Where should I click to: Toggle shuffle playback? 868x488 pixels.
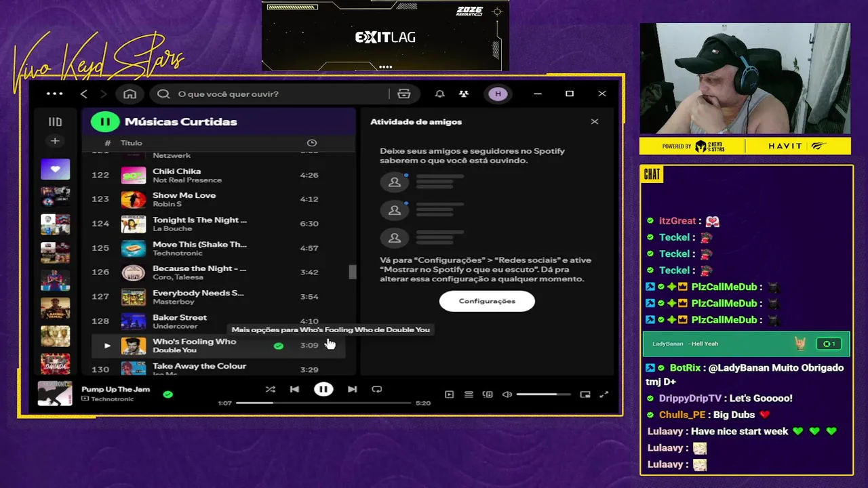pos(270,390)
